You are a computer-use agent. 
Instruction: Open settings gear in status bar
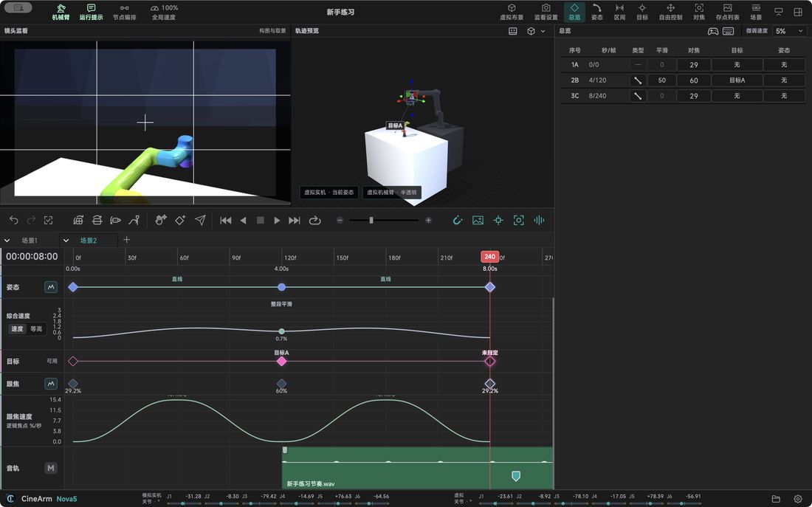coord(798,499)
